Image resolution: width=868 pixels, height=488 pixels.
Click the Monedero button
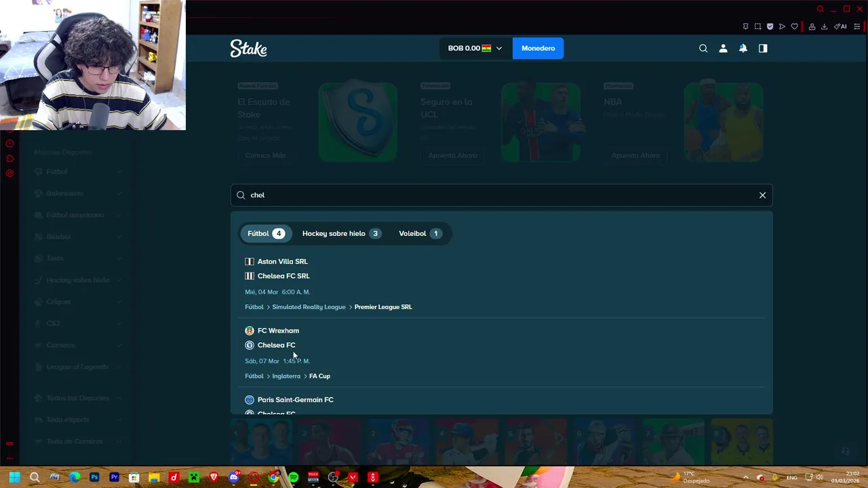click(x=538, y=48)
